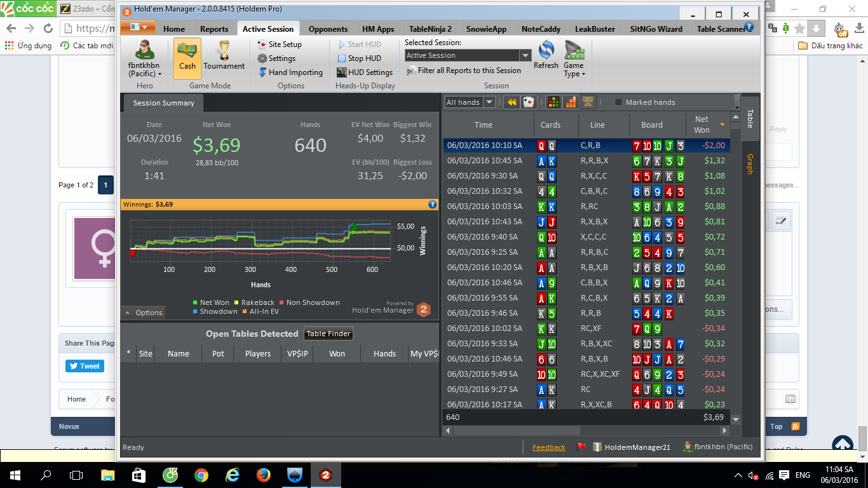The height and width of the screenshot is (488, 868).
Task: Click HoldemManager21 database in status bar
Action: (631, 447)
